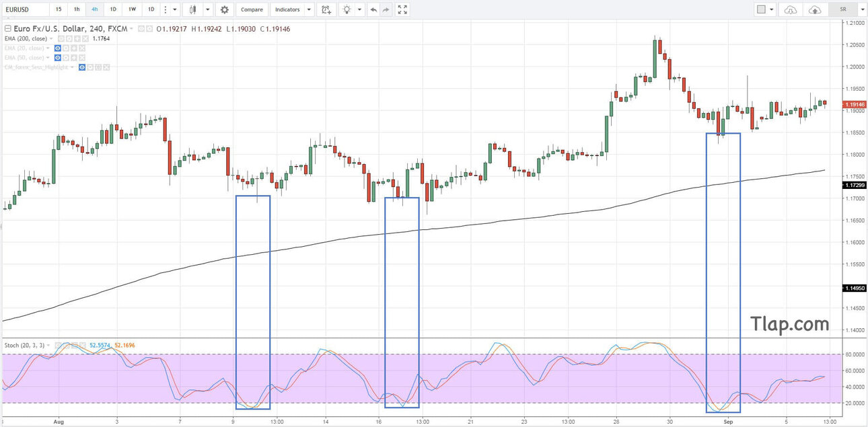The height and width of the screenshot is (427, 868).
Task: Open the chart style dropdown arrow
Action: (x=208, y=9)
